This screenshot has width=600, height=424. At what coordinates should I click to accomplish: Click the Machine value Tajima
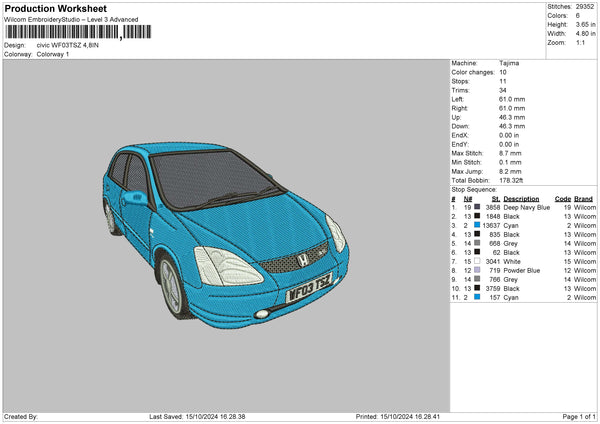[509, 64]
